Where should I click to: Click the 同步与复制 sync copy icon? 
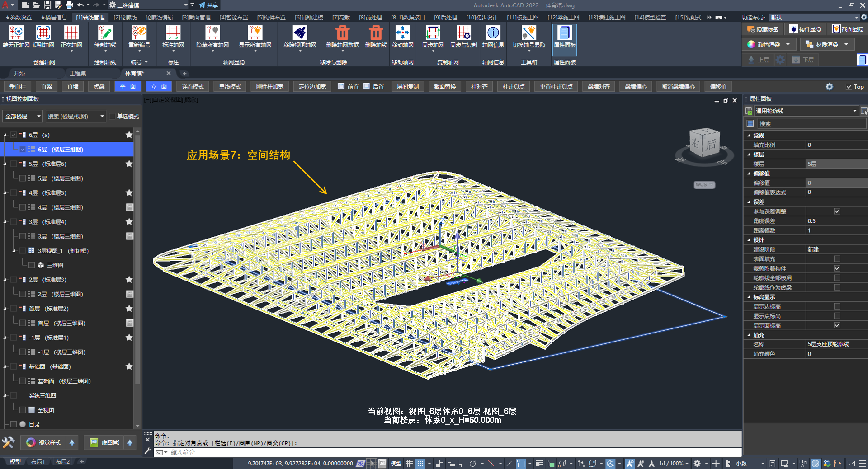[x=463, y=33]
